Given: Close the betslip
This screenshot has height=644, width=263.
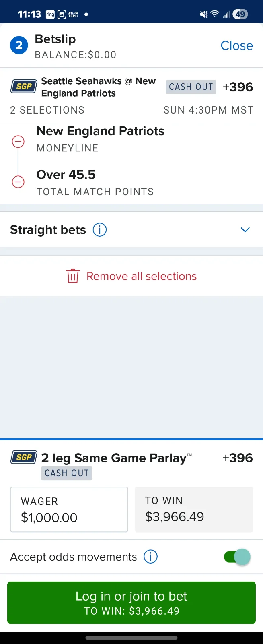Looking at the screenshot, I should click(x=236, y=45).
